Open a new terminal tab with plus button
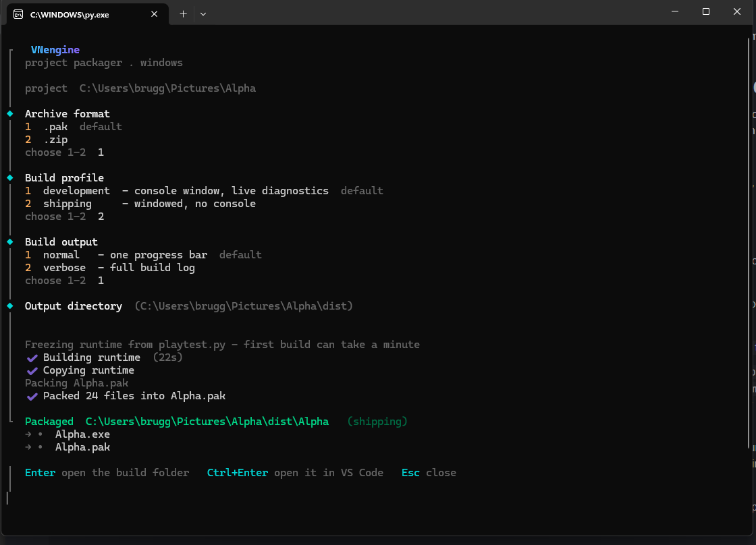The image size is (756, 545). click(183, 14)
